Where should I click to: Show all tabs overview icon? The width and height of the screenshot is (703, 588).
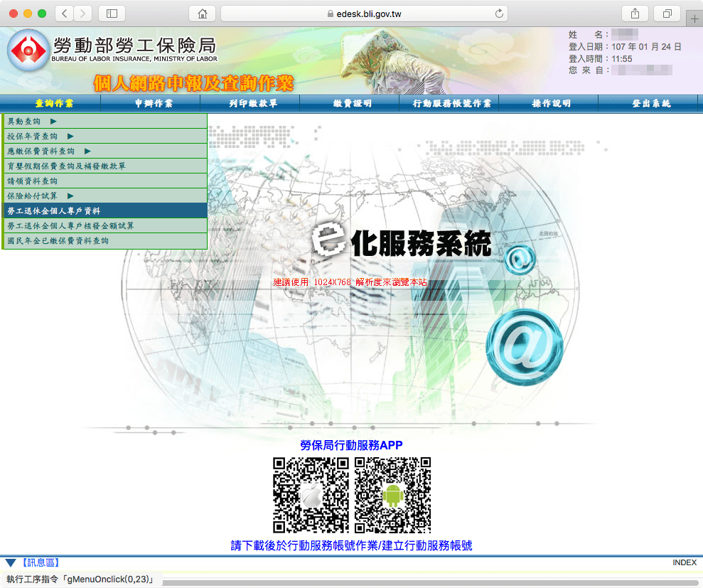667,14
